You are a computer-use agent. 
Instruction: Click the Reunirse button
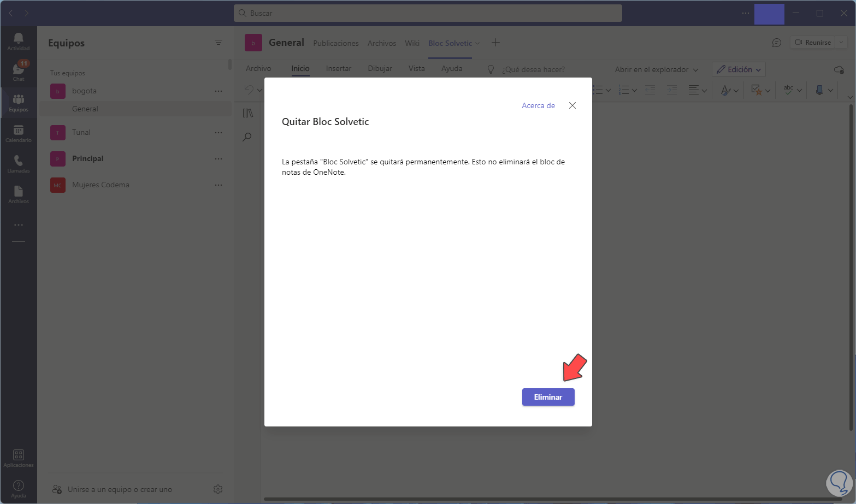[x=813, y=43]
